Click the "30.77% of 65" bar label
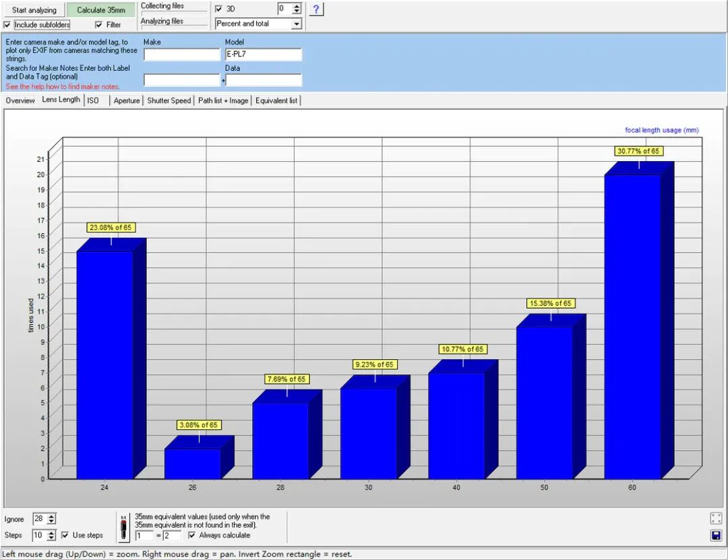 coord(638,151)
